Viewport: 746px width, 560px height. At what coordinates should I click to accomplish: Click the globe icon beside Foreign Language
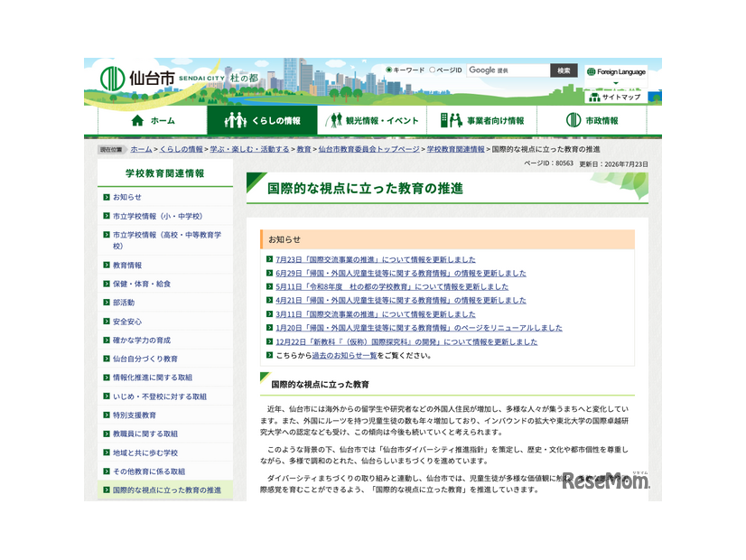tap(591, 72)
